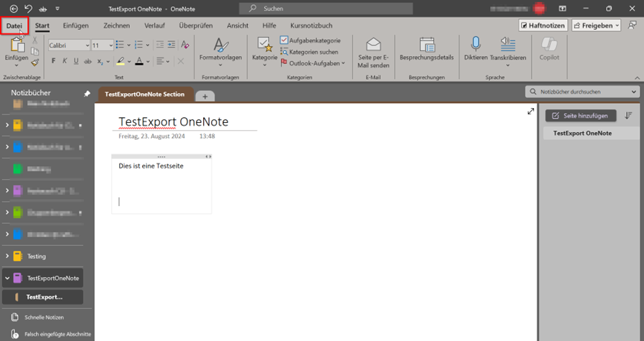Click the copy icon in Zwischenablage
Viewport: 644px width, 341px height.
(35, 51)
